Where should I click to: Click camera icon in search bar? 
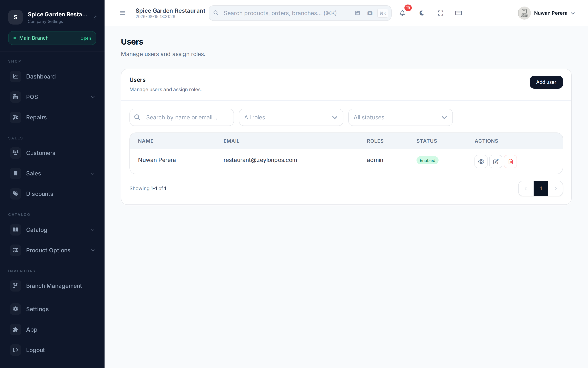click(x=370, y=13)
